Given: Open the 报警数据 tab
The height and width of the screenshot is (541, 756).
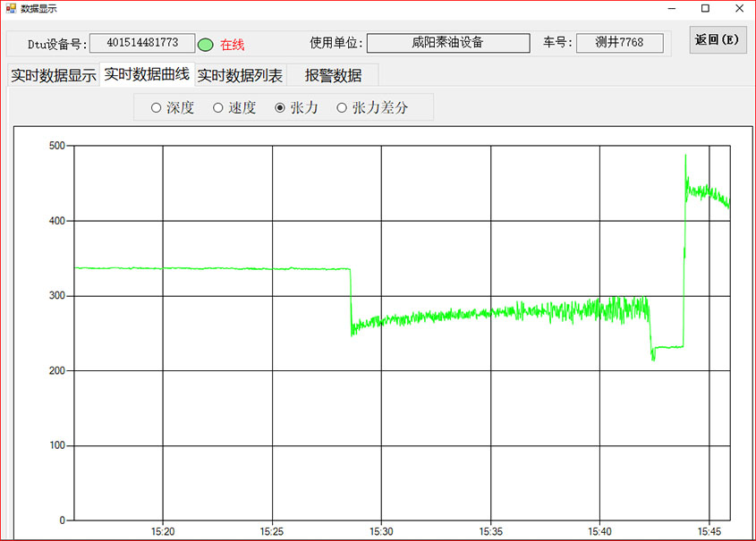Looking at the screenshot, I should tap(333, 76).
